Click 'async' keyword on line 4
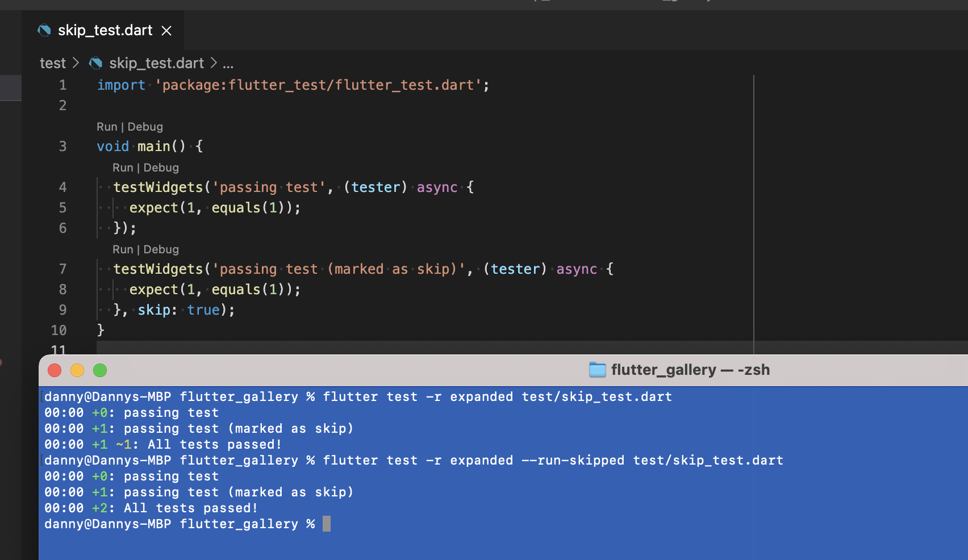Image resolution: width=968 pixels, height=560 pixels. [x=437, y=187]
